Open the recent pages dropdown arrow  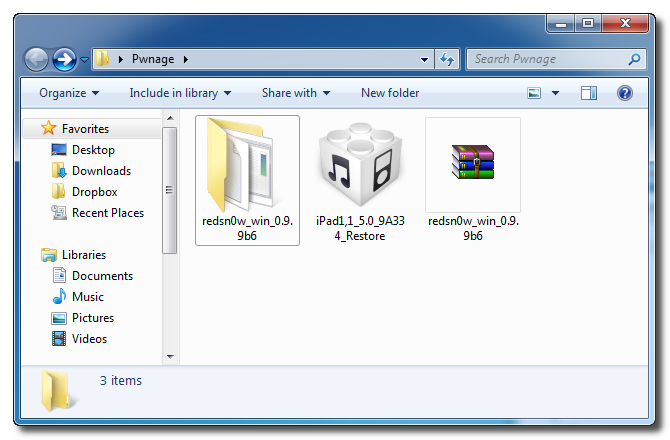point(85,59)
